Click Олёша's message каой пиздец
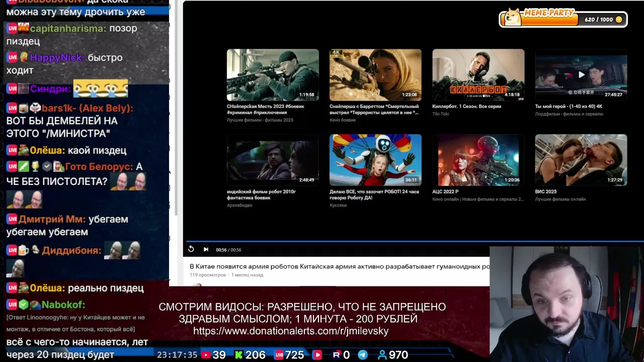The height and width of the screenshot is (362, 644). point(97,150)
